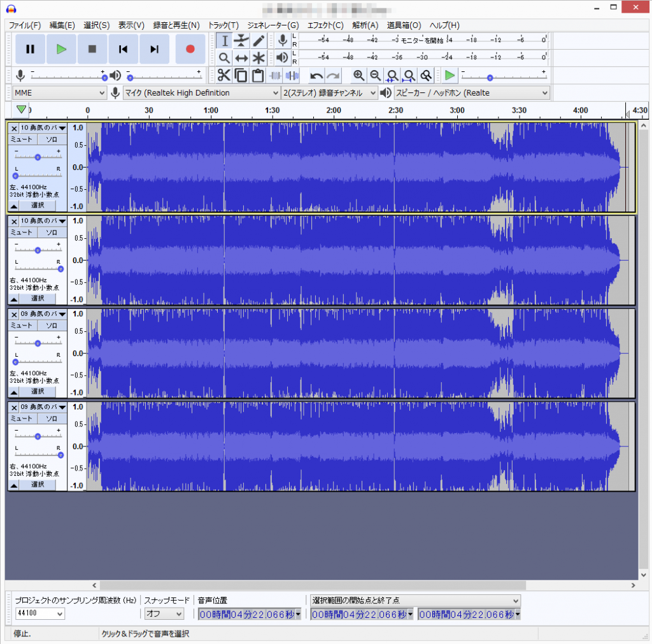The height and width of the screenshot is (644, 652).
Task: Skip to start of track
Action: coord(124,49)
